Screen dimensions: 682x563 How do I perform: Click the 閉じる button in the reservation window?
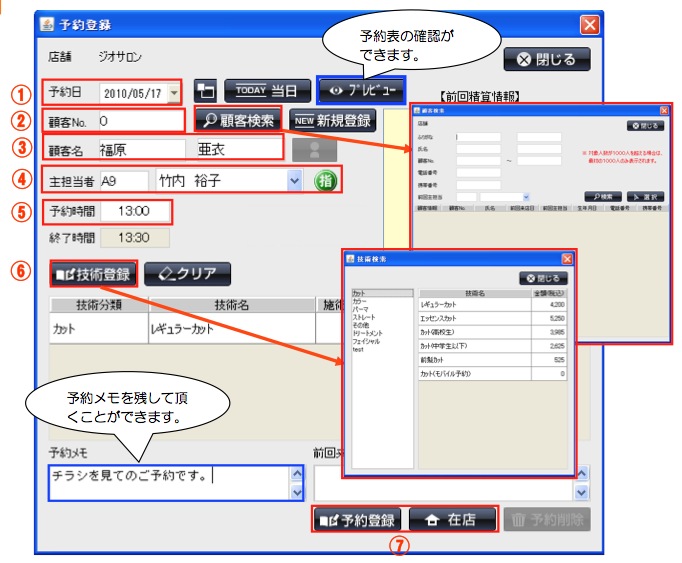tap(546, 58)
